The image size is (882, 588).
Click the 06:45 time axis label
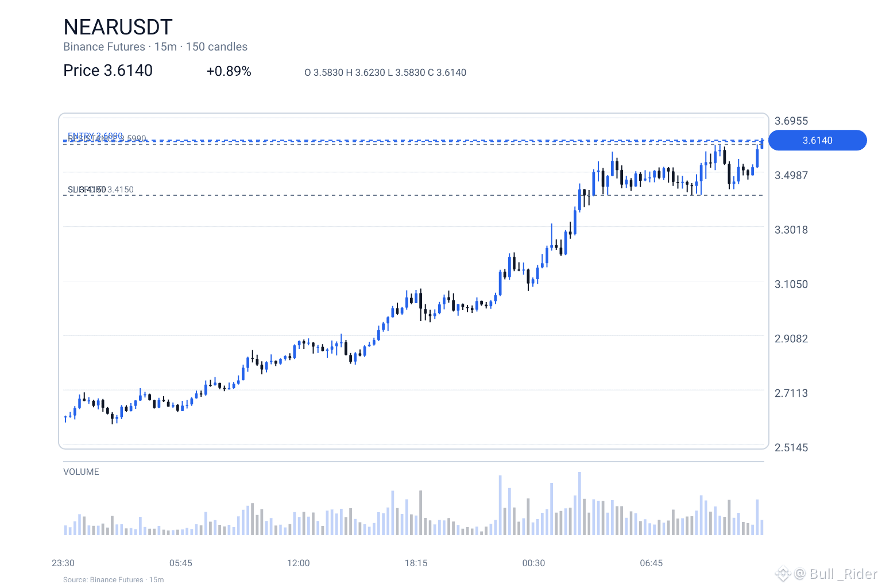point(651,563)
